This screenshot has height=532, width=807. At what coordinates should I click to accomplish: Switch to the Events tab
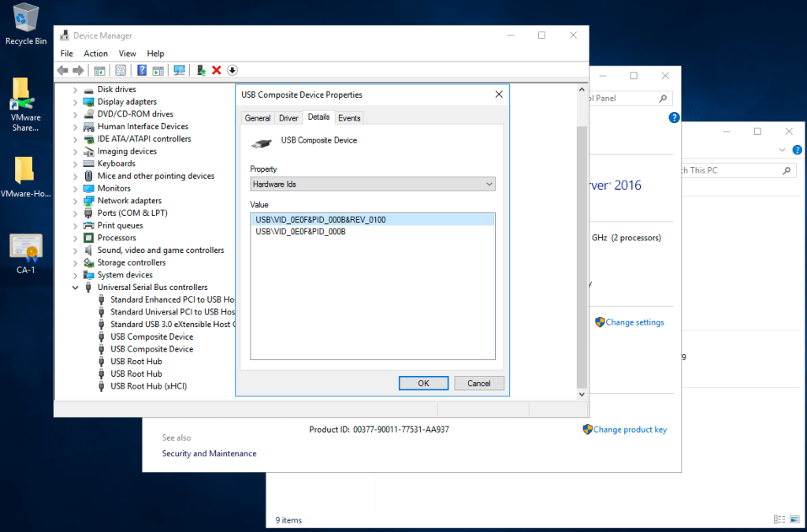(x=349, y=118)
